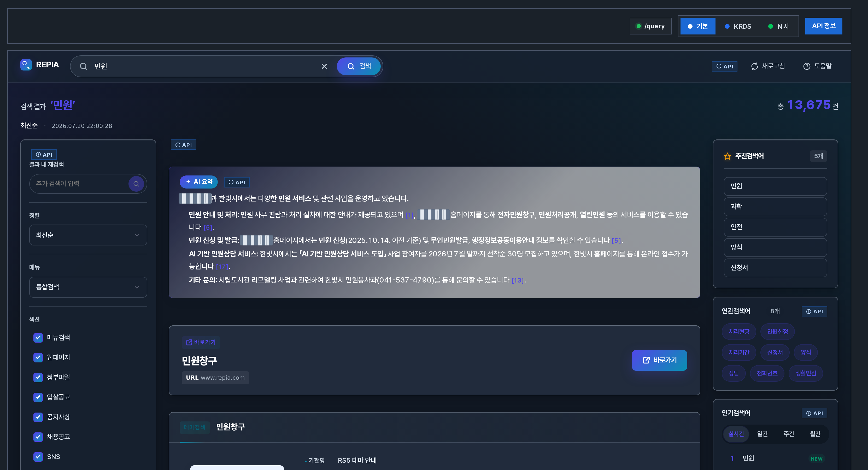Viewport: 868px width, 470px height.
Task: Select the KRDS theme option
Action: tap(738, 26)
